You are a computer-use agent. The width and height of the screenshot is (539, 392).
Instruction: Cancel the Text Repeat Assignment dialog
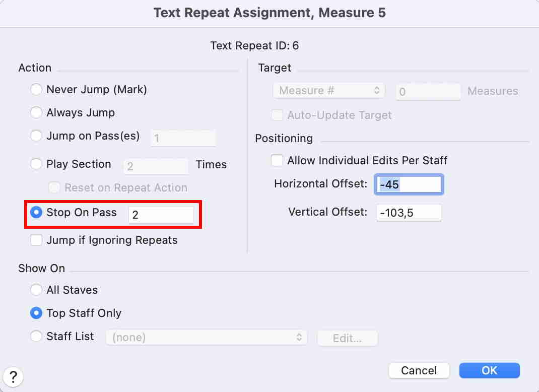[x=419, y=370]
